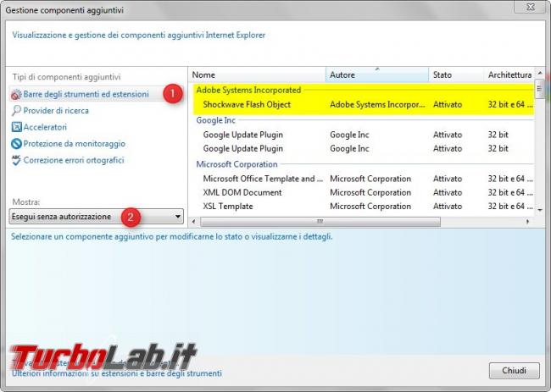Close the Gestione componenti aggiuntivi window
The width and height of the screenshot is (551, 392).
click(531, 7)
